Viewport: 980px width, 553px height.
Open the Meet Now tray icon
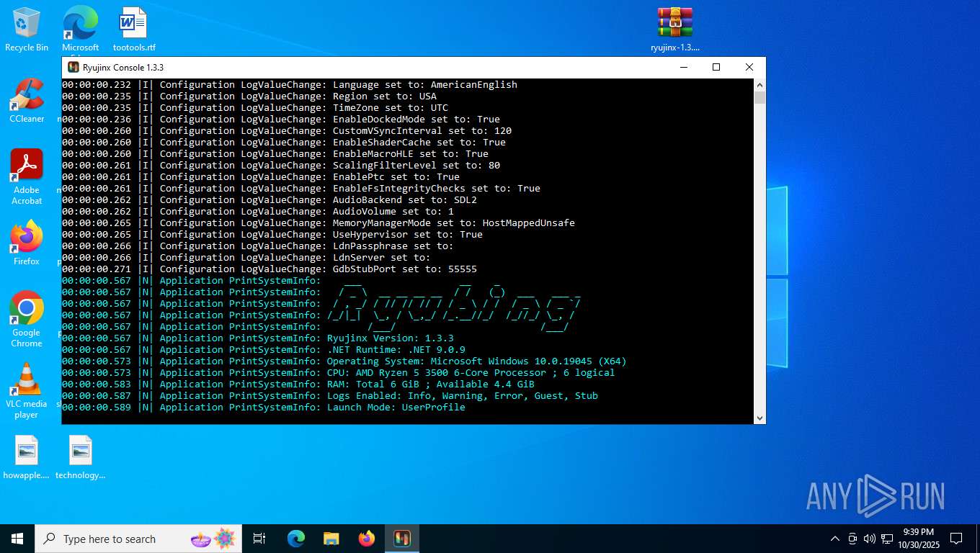[x=852, y=539]
